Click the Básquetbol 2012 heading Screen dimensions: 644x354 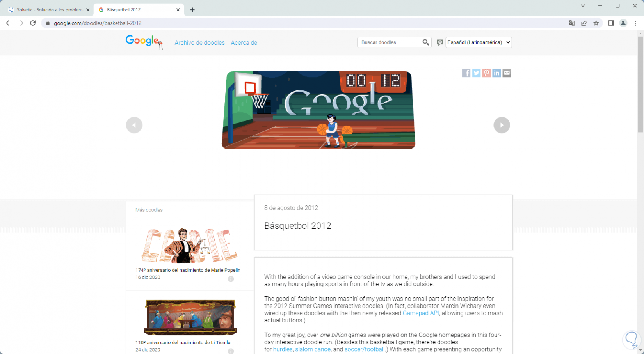click(297, 226)
